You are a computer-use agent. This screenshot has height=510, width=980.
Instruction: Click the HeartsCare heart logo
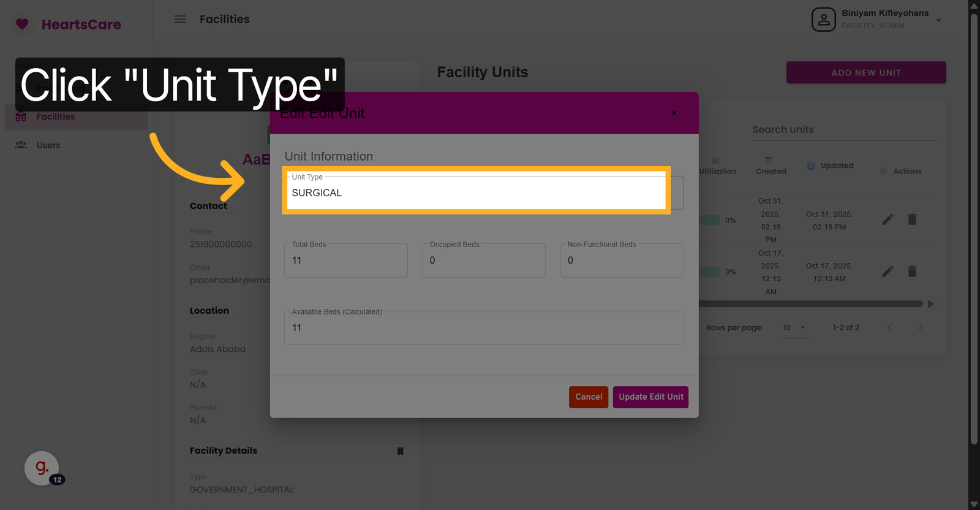(x=23, y=24)
